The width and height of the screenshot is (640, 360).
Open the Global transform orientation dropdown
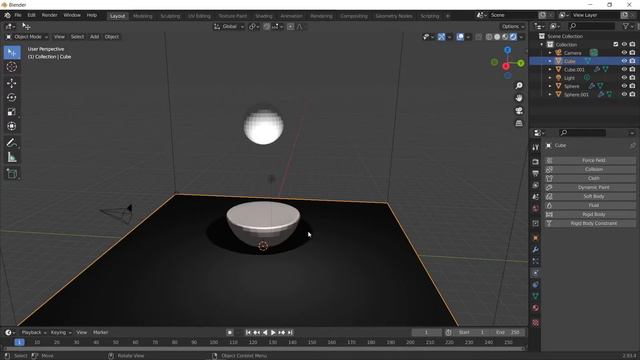point(229,27)
